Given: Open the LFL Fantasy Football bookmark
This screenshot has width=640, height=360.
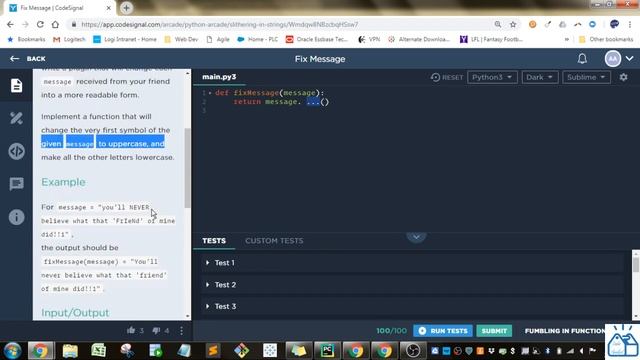Looking at the screenshot, I should coord(491,40).
